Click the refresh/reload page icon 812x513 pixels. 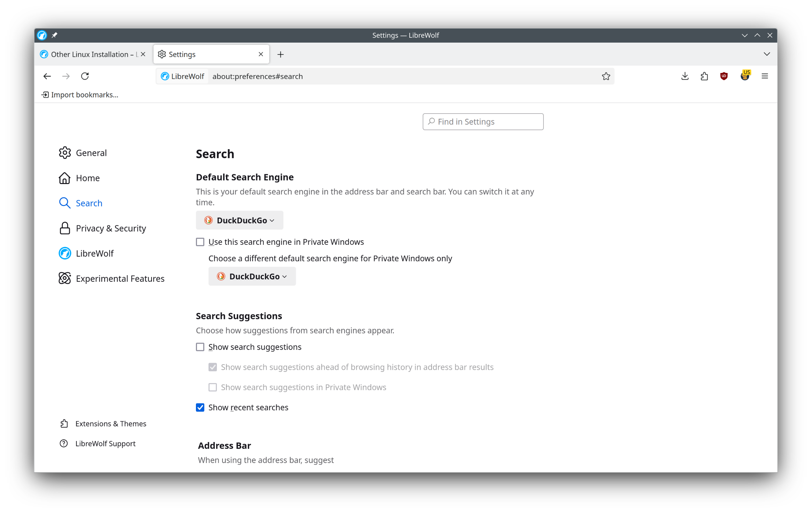[x=85, y=76]
